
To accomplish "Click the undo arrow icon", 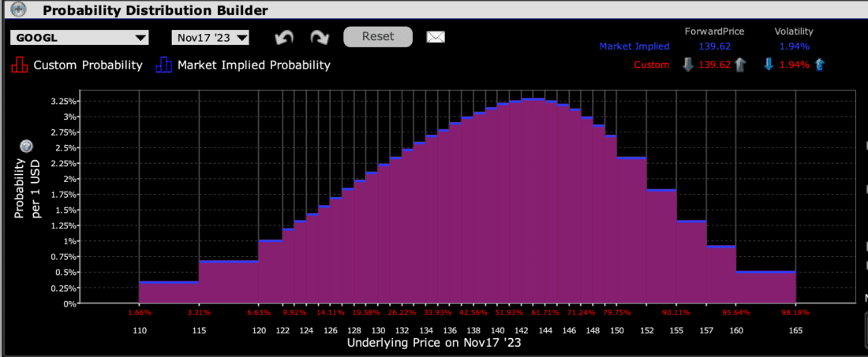I will point(285,38).
